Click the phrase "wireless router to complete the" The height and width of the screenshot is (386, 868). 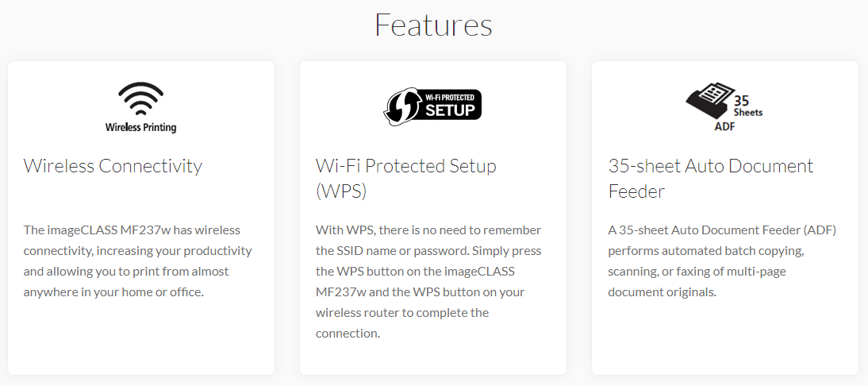pyautogui.click(x=402, y=312)
